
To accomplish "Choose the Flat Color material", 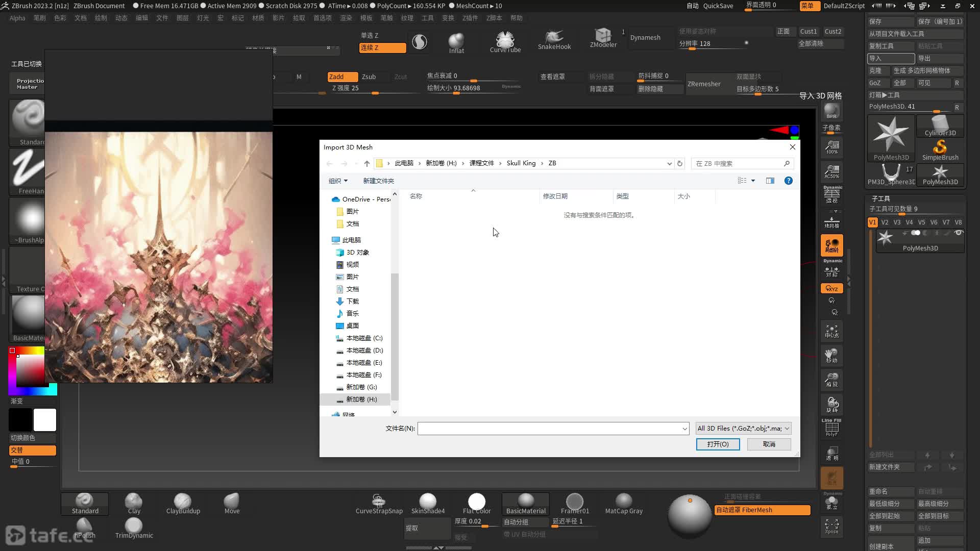I will (x=477, y=504).
